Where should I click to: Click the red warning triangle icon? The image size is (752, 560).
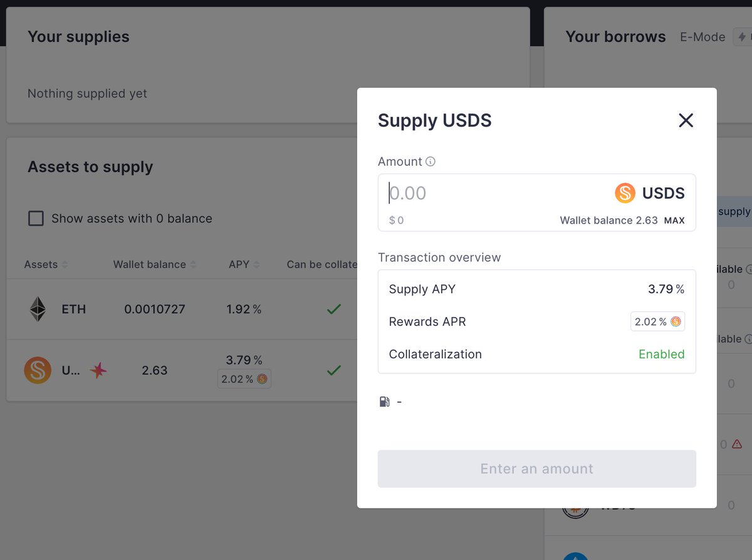(x=737, y=444)
